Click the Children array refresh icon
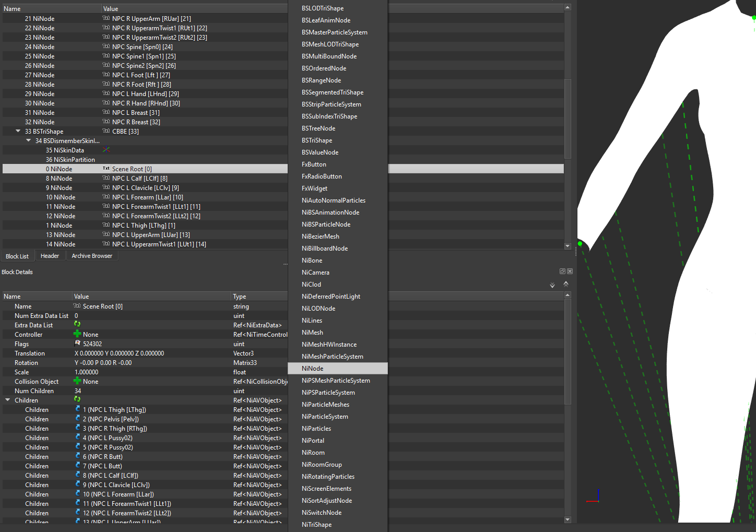This screenshot has height=532, width=756. tap(77, 400)
